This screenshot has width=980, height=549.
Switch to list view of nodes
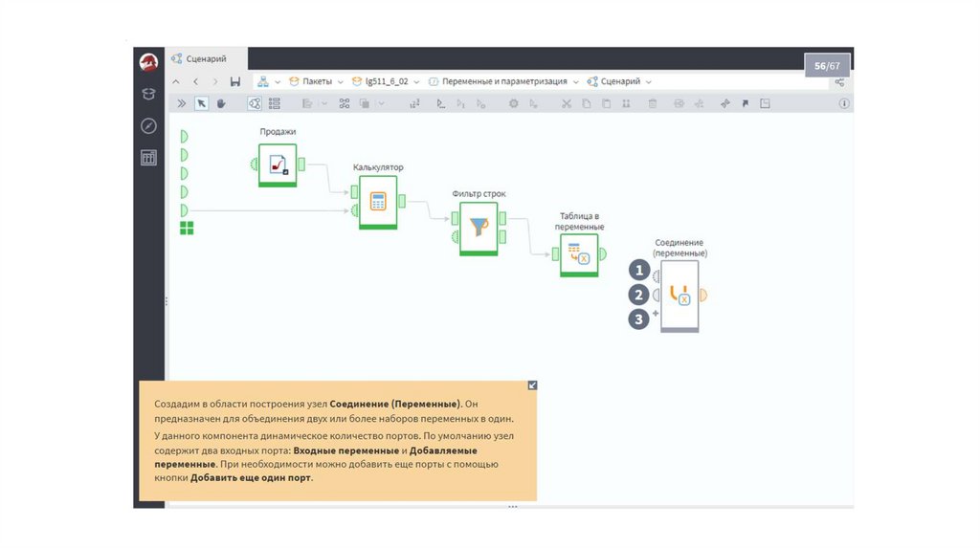pos(275,103)
